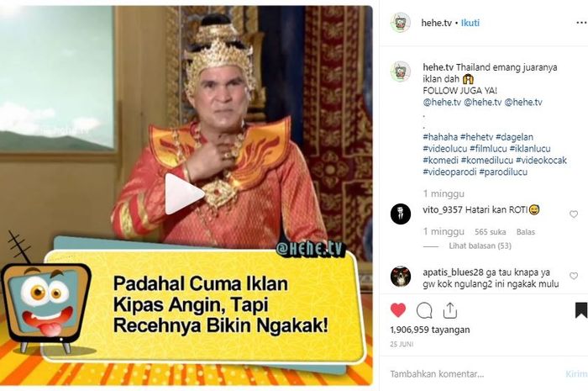Open the three-dot more options menu

[x=581, y=24]
